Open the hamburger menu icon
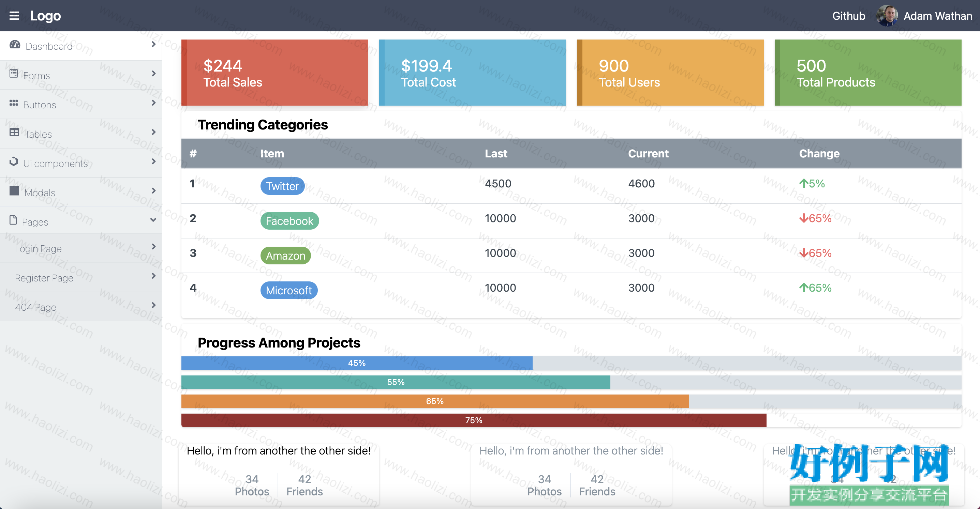 click(x=14, y=16)
